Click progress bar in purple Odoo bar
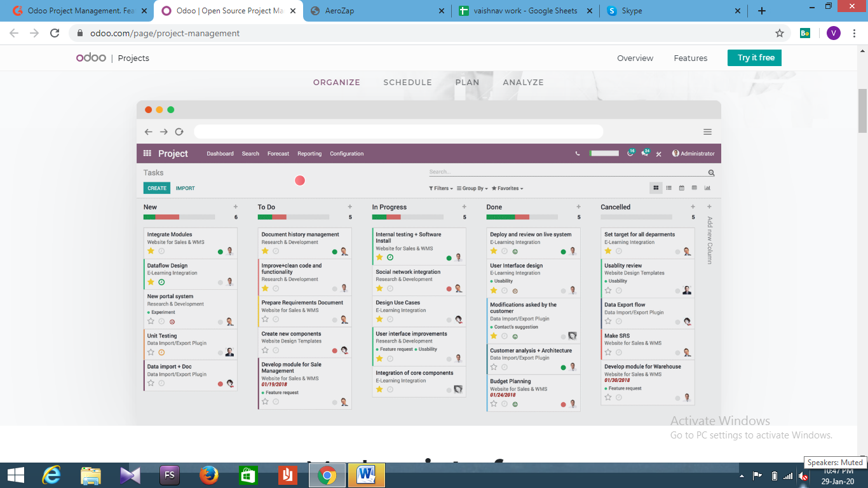Screen dimensions: 868x488 604,153
